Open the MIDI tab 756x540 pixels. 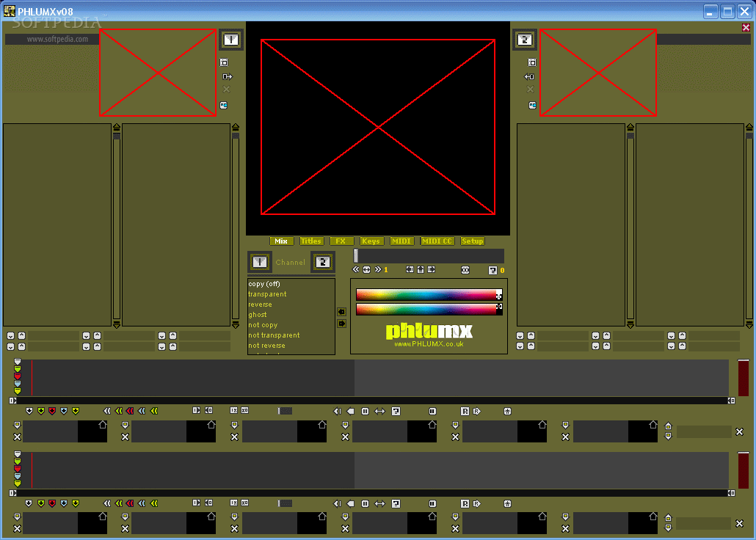[x=401, y=241]
